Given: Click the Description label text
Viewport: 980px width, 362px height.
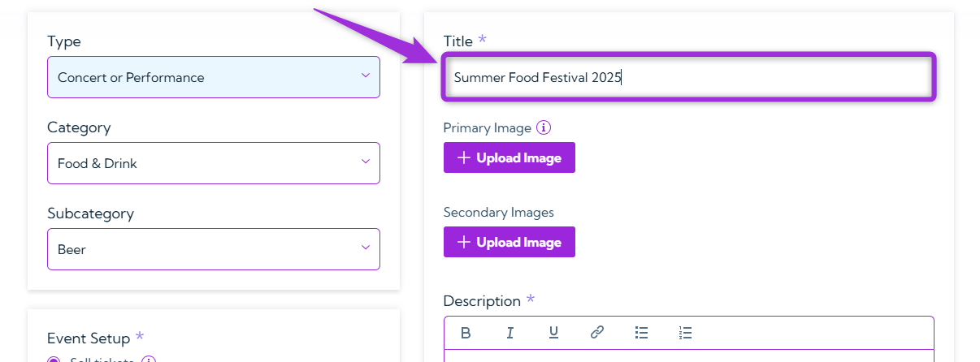Looking at the screenshot, I should coord(482,301).
